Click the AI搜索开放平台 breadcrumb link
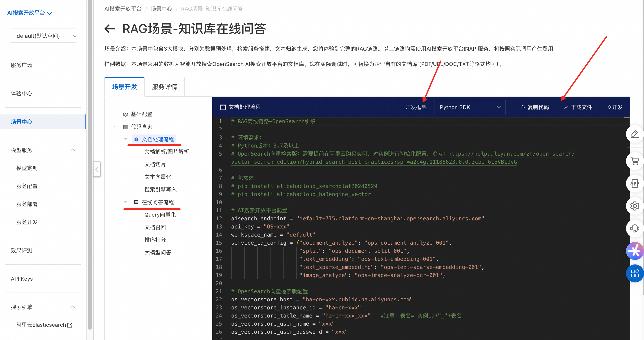644x340 pixels. (123, 9)
